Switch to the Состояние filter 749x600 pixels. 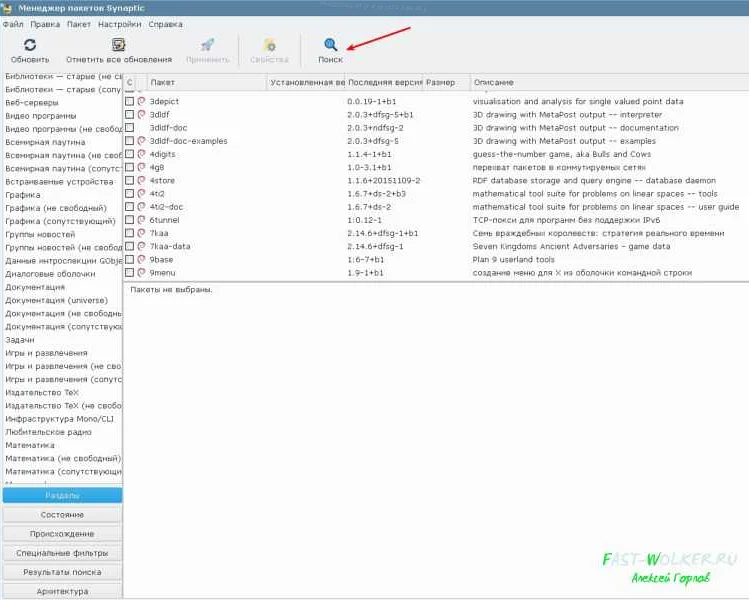click(x=63, y=514)
